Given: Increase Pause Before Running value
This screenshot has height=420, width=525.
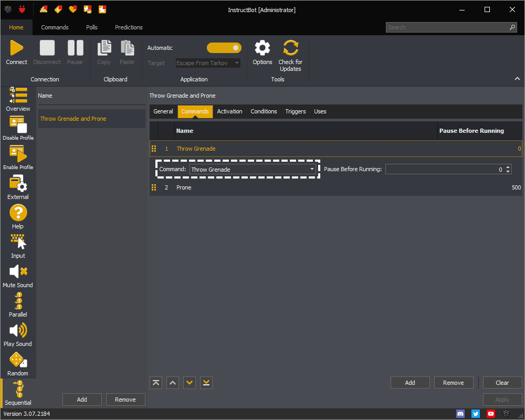Looking at the screenshot, I should 508,167.
